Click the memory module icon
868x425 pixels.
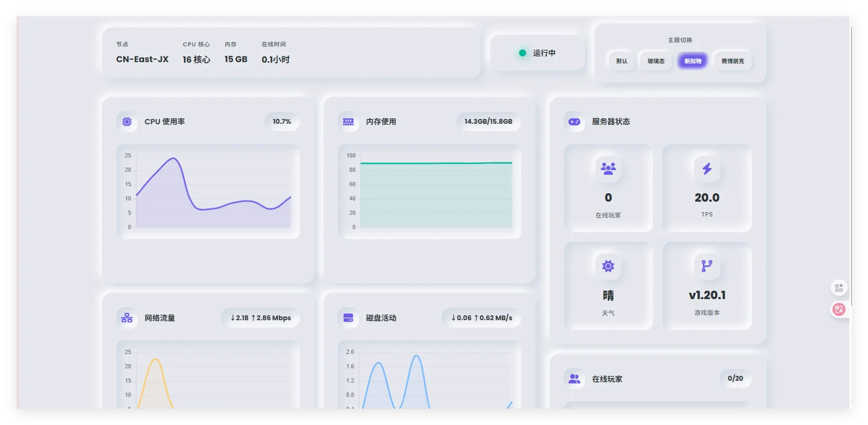pos(348,122)
